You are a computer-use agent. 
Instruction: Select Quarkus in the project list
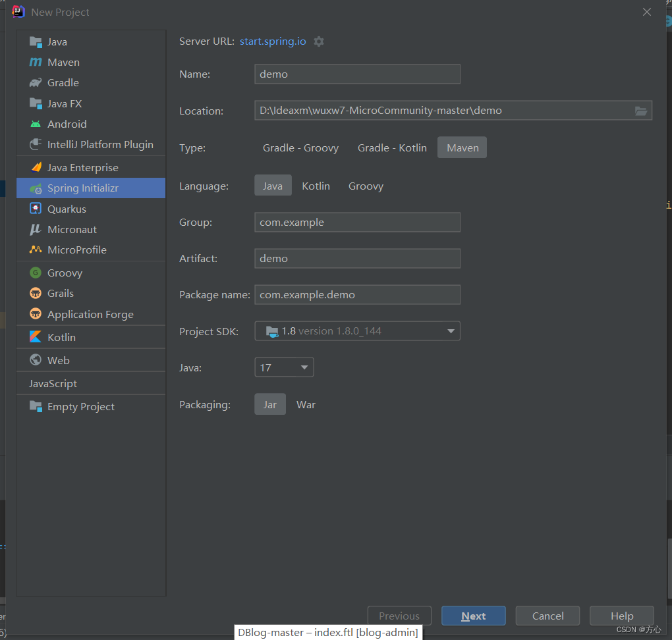click(x=91, y=209)
